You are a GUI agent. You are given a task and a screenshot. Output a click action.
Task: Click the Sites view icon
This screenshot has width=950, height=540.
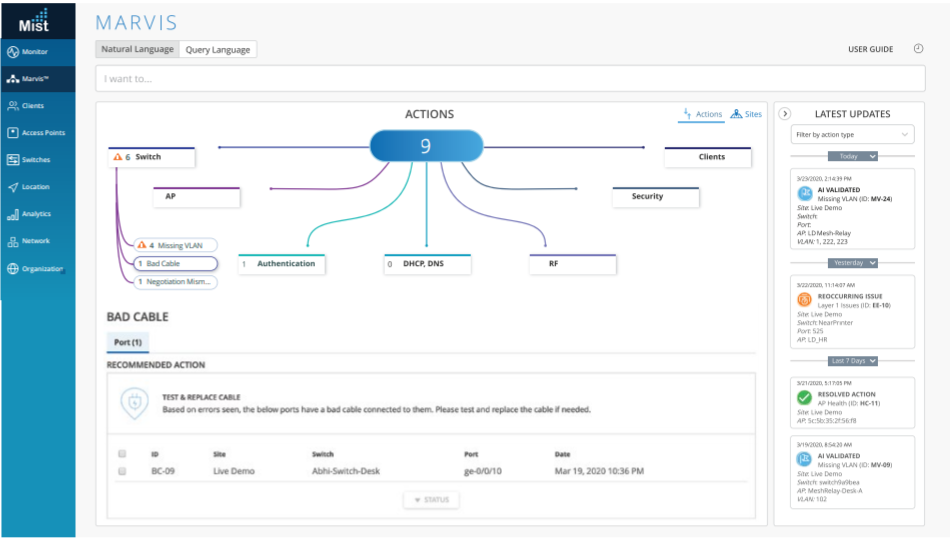pos(736,113)
